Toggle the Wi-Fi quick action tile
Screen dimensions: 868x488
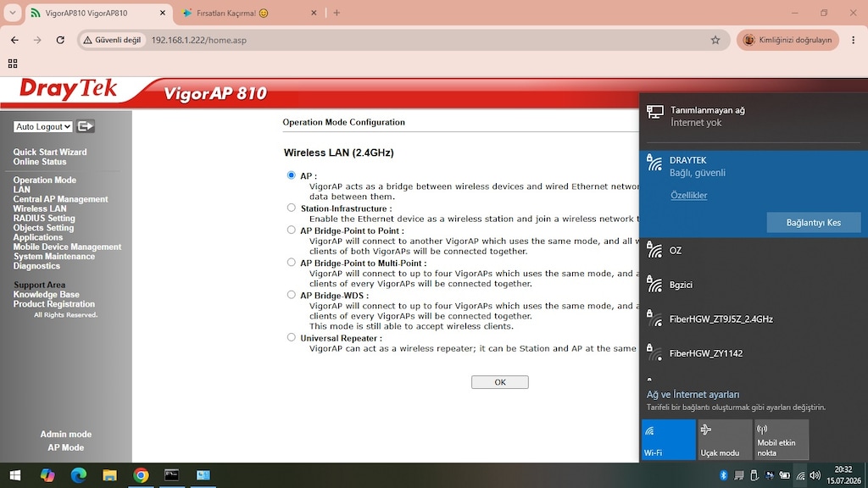click(668, 440)
